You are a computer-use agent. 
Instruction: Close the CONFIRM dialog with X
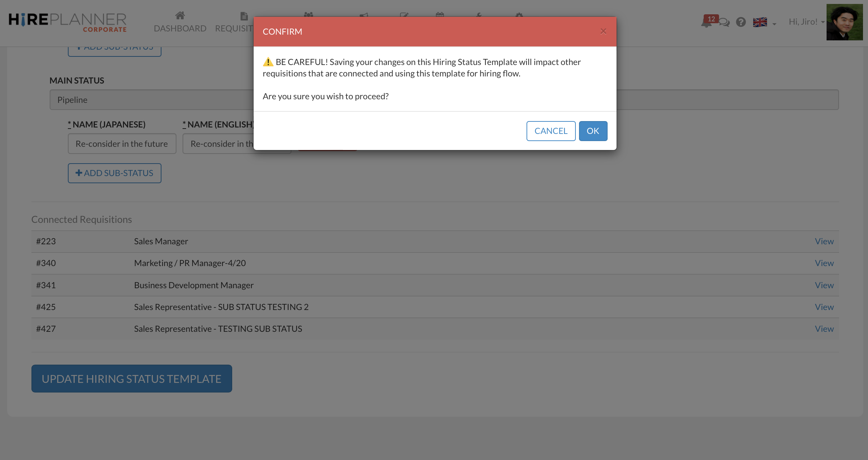click(603, 31)
